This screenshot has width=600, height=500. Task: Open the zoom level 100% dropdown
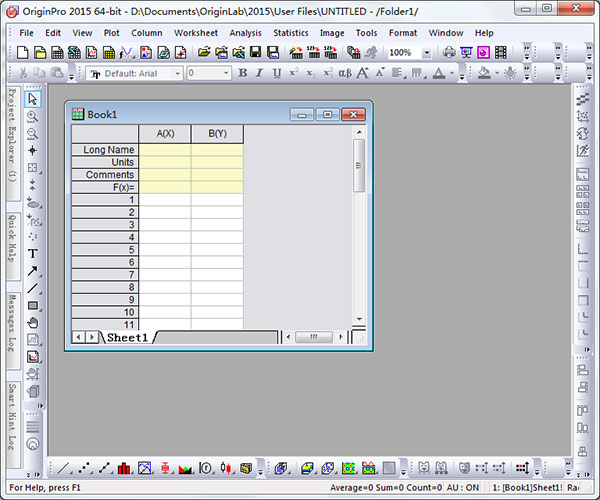[x=427, y=53]
